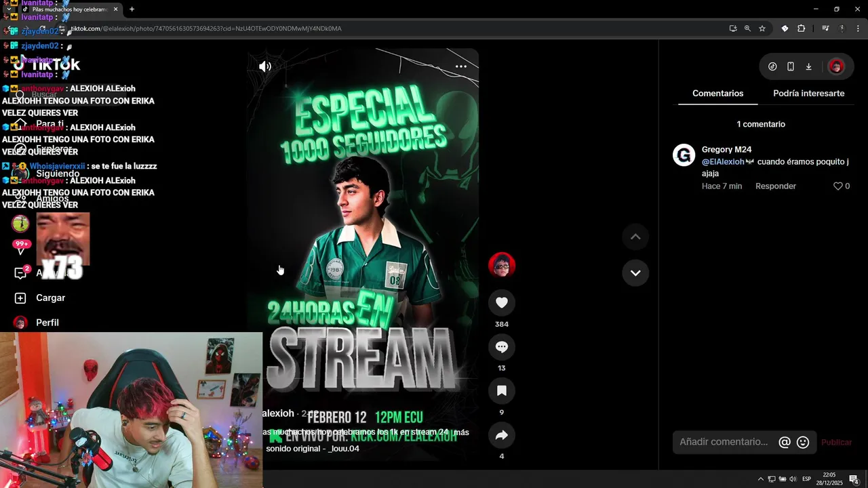Switch the ESP input language indicator
The image size is (868, 488).
(x=806, y=479)
